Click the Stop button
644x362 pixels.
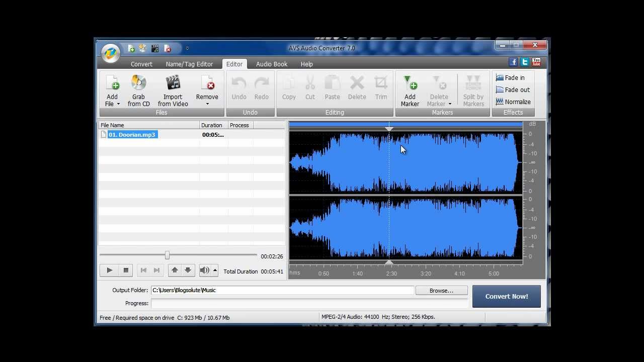point(126,270)
